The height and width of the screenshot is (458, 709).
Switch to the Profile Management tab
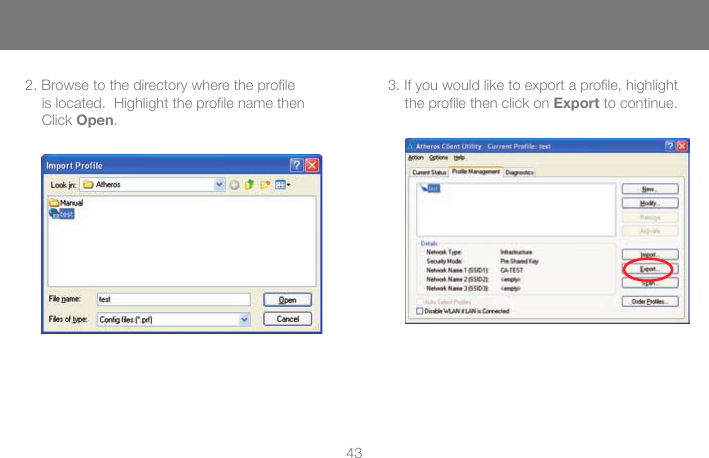pyautogui.click(x=476, y=171)
